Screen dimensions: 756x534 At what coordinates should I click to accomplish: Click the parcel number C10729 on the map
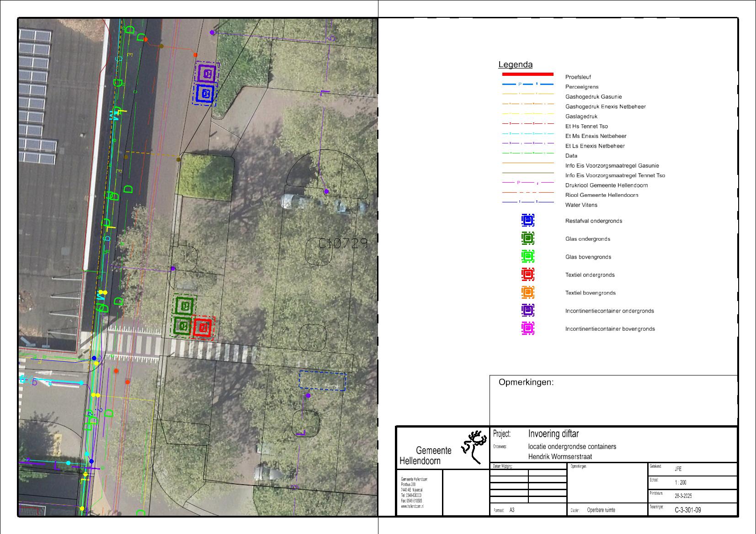point(343,243)
